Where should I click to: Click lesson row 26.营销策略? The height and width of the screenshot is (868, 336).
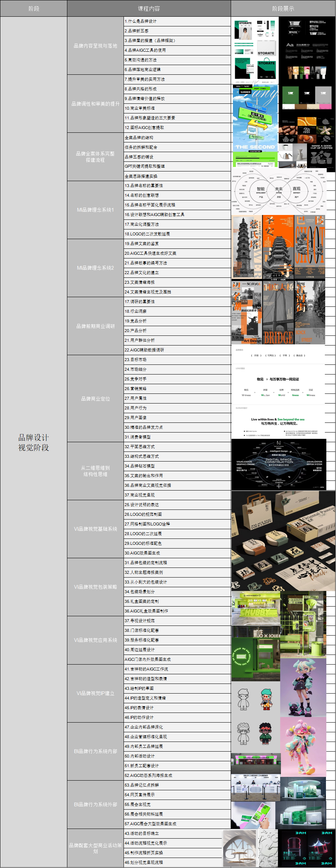(177, 389)
